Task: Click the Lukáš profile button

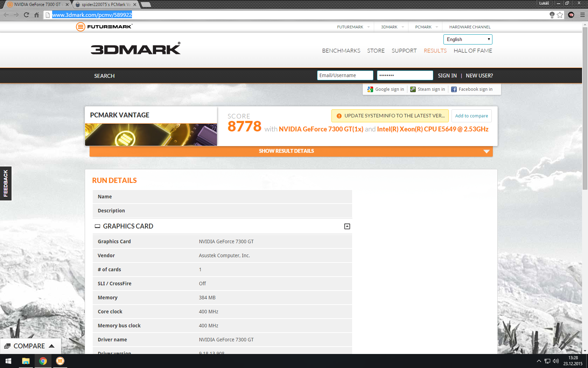Action: [544, 3]
